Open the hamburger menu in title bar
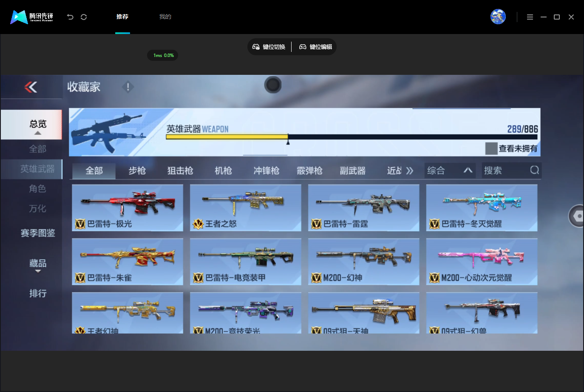Screen dimensions: 584x392 pyautogui.click(x=530, y=17)
